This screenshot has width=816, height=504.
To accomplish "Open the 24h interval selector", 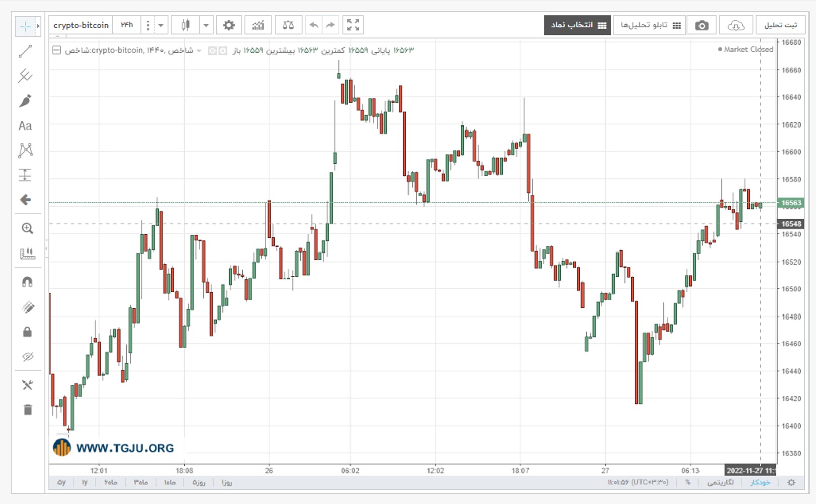I will (x=127, y=25).
